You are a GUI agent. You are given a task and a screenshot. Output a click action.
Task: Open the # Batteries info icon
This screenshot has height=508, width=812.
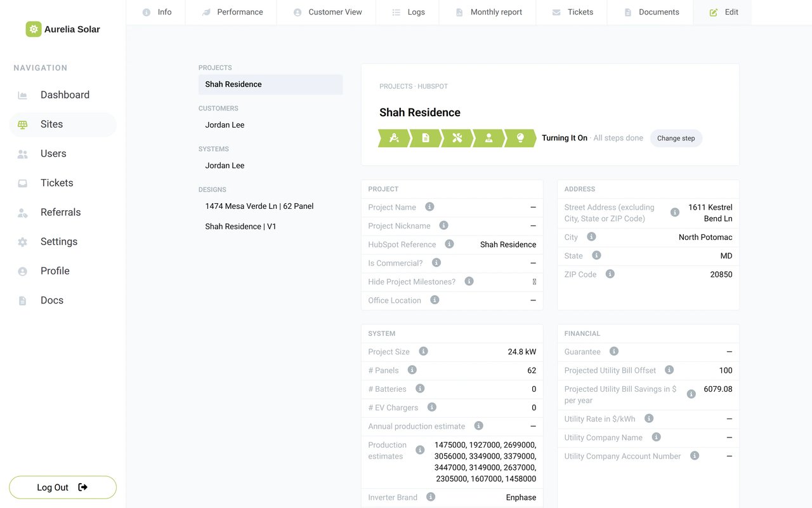pos(420,389)
